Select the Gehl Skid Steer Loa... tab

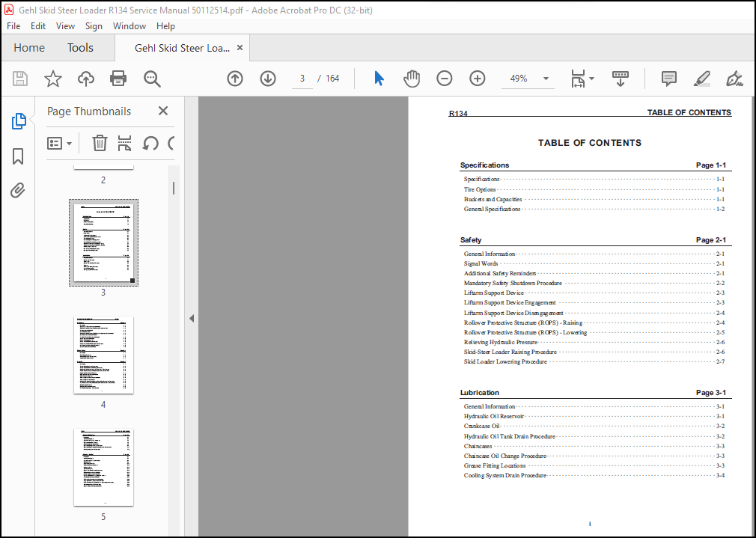pyautogui.click(x=182, y=48)
